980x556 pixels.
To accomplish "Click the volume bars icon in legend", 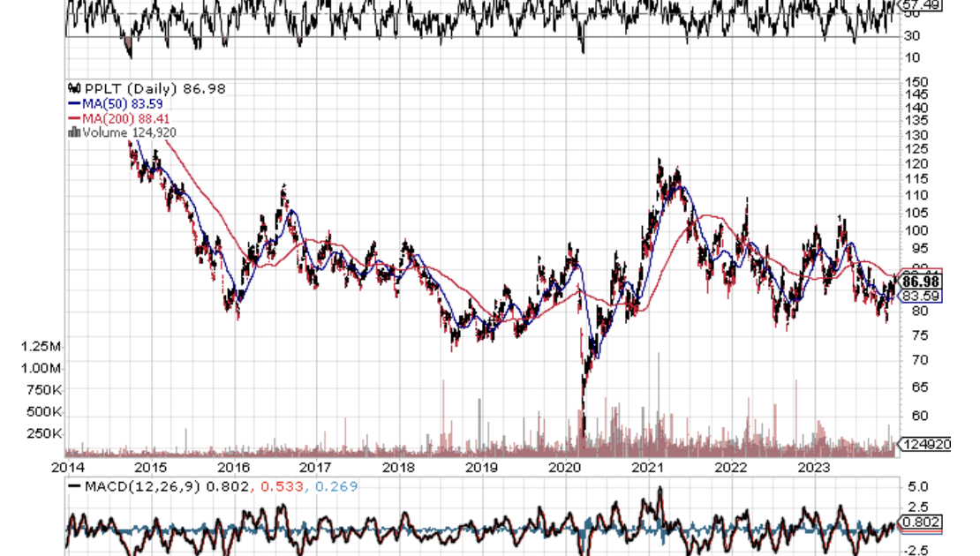I will tap(73, 132).
